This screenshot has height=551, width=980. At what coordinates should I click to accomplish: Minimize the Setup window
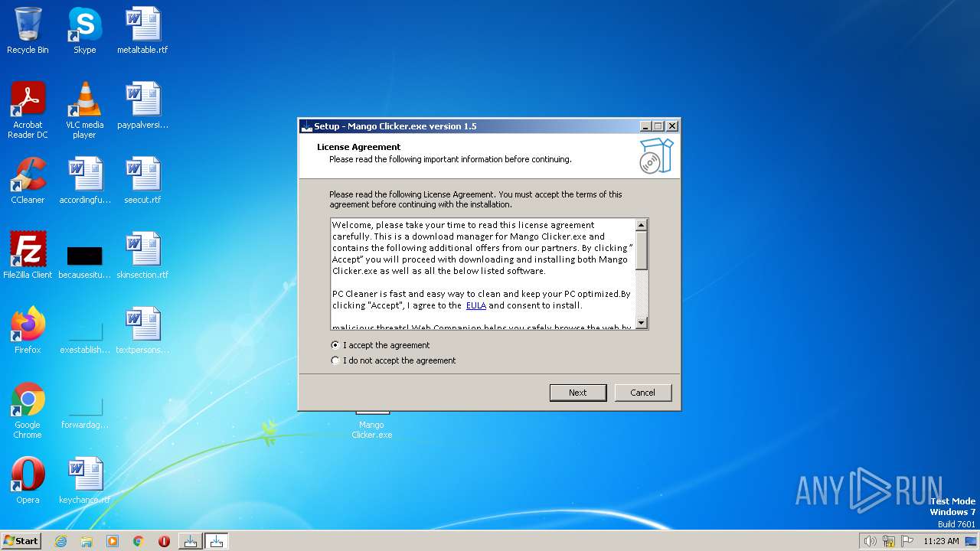(x=645, y=126)
